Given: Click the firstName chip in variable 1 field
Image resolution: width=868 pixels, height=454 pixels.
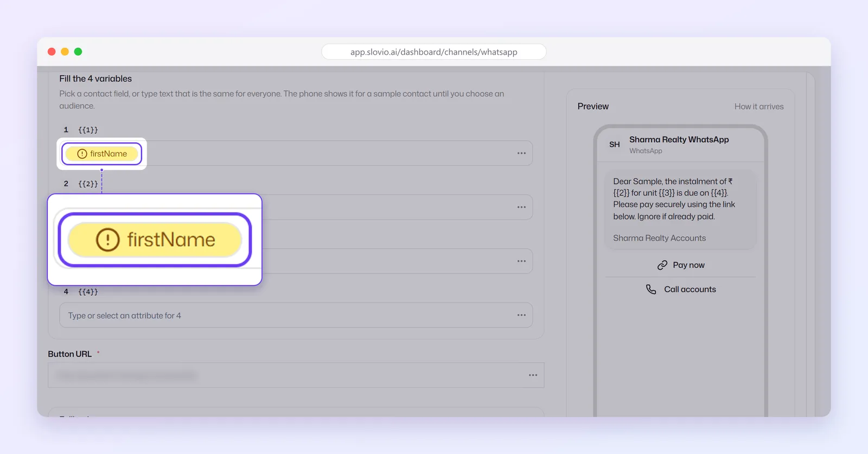Looking at the screenshot, I should pyautogui.click(x=102, y=154).
